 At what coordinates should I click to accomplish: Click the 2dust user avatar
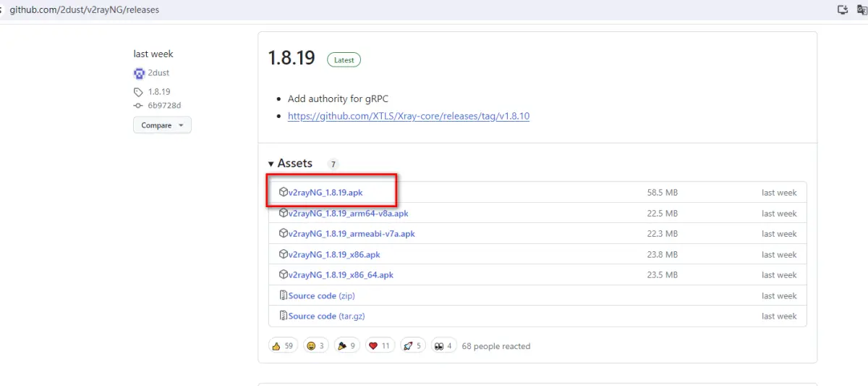coord(140,73)
